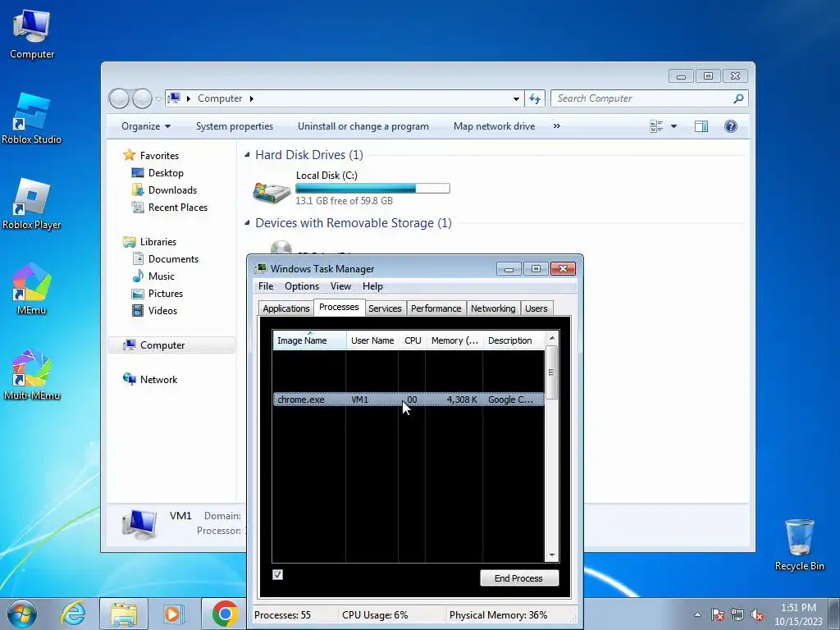The image size is (840, 630).
Task: Switch to the Networking tab
Action: point(493,308)
